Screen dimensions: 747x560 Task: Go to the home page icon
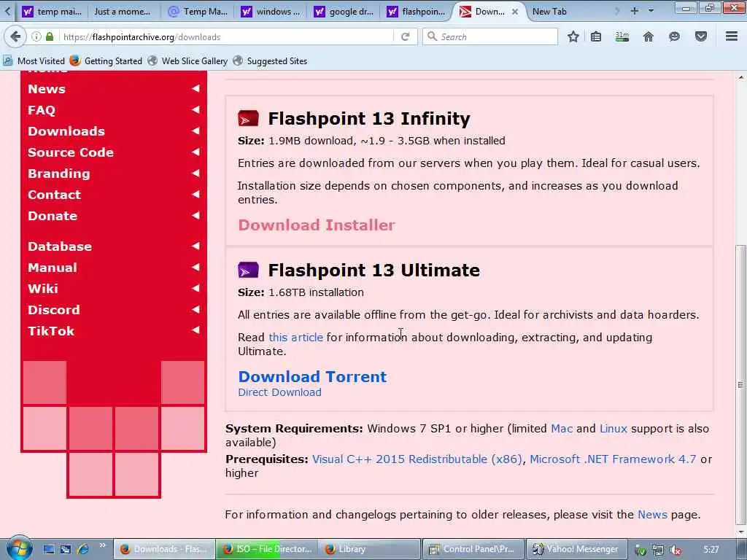[649, 36]
